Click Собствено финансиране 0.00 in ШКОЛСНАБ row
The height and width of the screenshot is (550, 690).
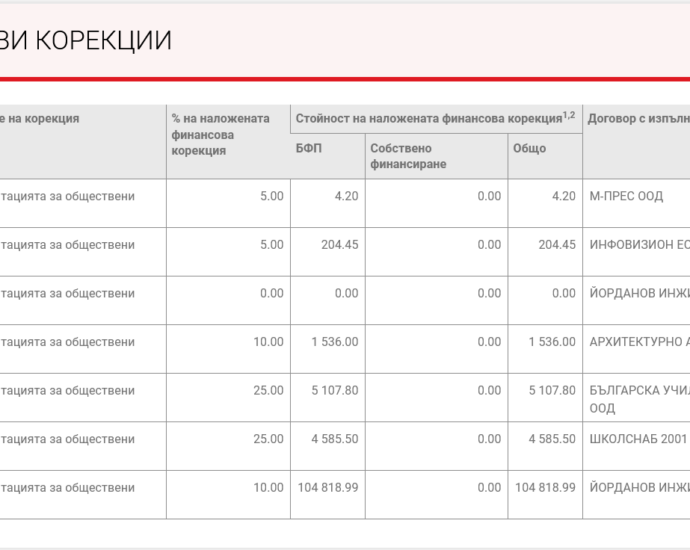coord(489,439)
